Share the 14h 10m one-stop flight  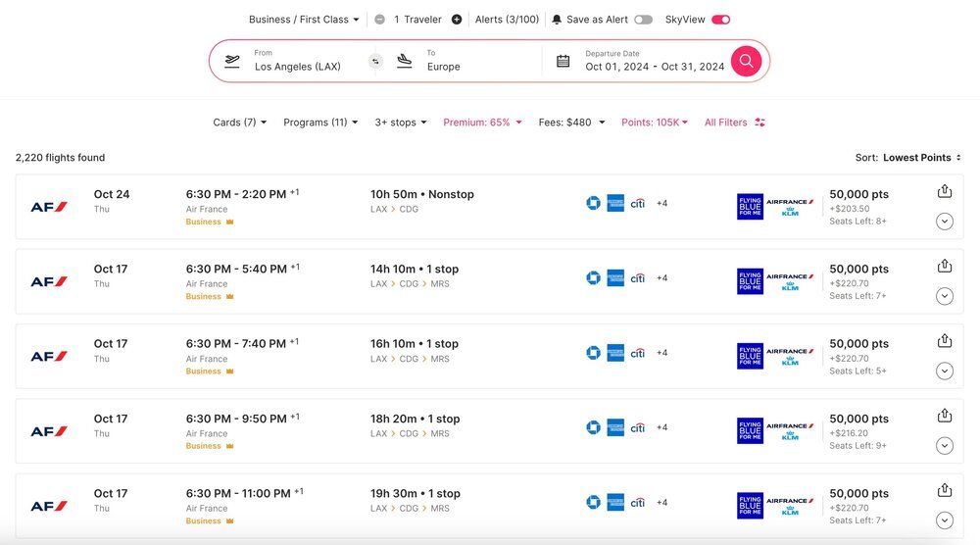945,266
